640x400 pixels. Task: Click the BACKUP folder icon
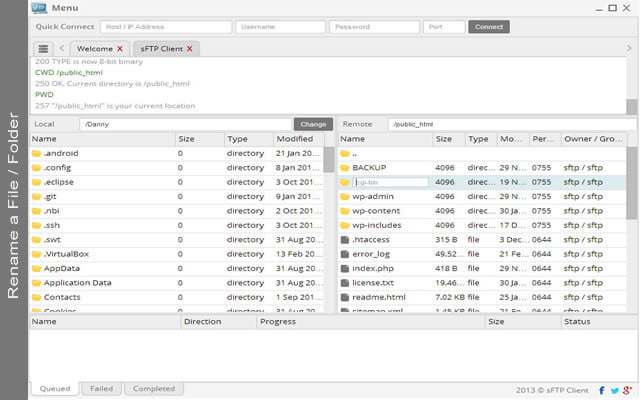click(x=346, y=168)
